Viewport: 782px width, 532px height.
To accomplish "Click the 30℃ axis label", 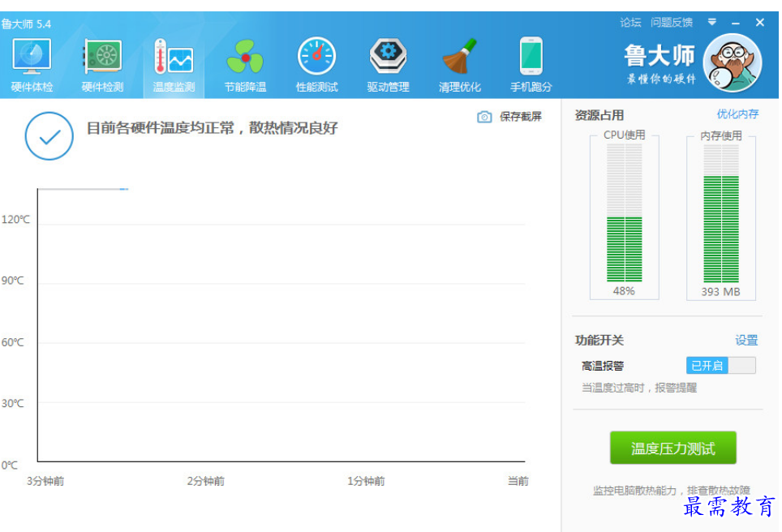I will [12, 403].
